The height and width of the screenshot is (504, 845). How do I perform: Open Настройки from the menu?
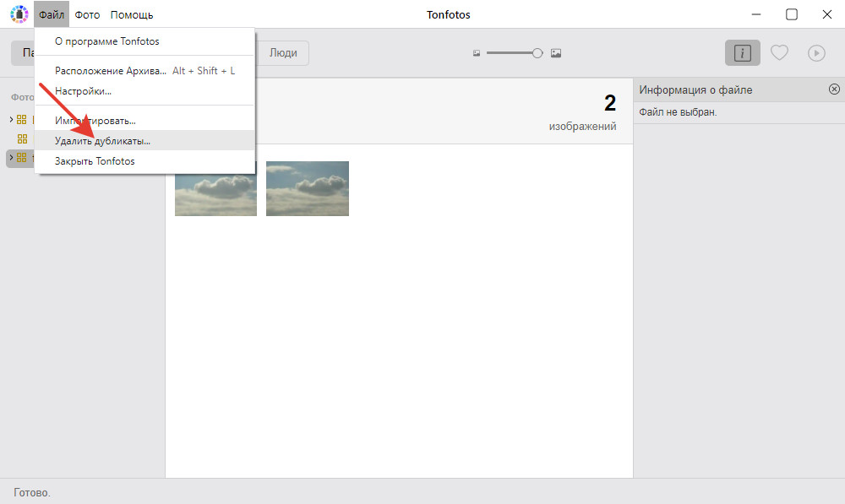tap(144, 91)
